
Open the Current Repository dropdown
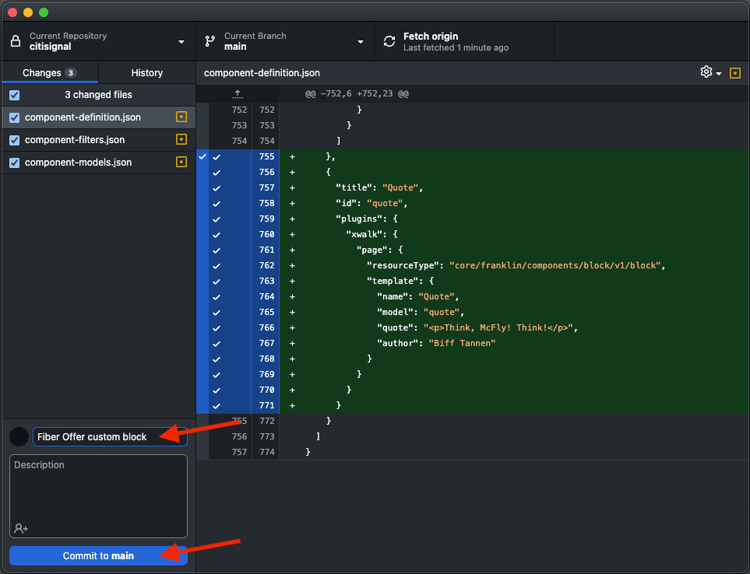coord(97,42)
